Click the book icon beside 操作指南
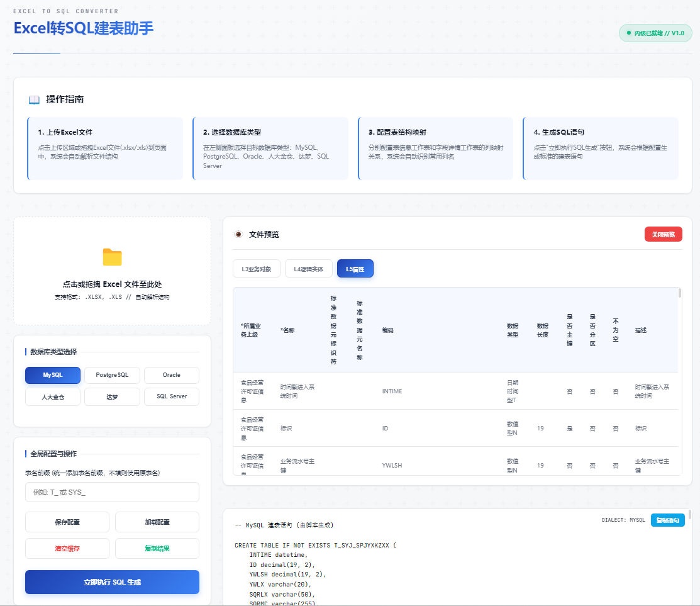The height and width of the screenshot is (606, 700). pos(34,99)
